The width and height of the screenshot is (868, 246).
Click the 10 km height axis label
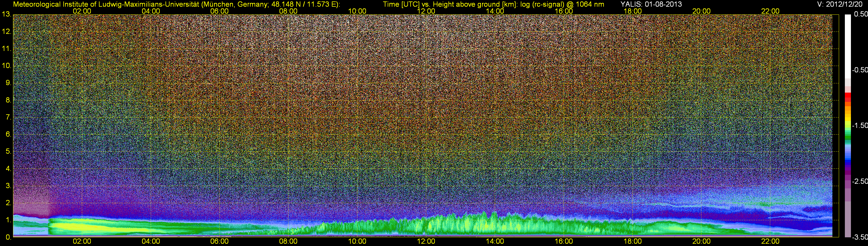pos(6,66)
